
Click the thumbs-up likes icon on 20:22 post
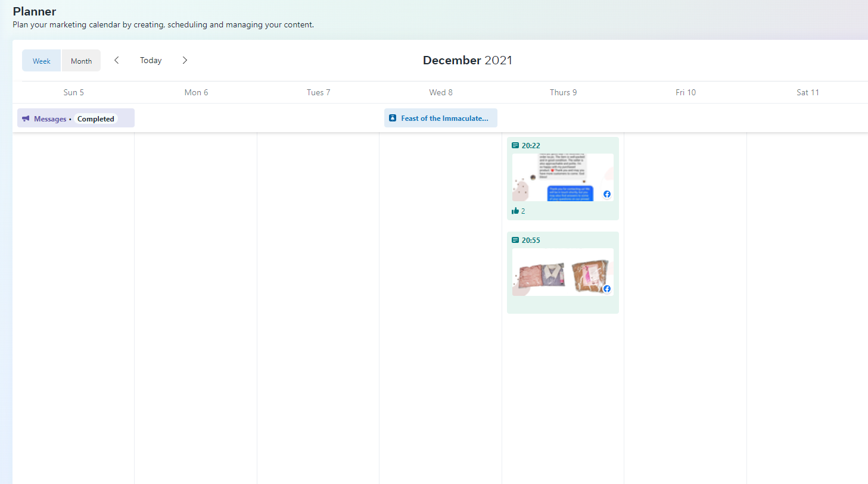515,211
